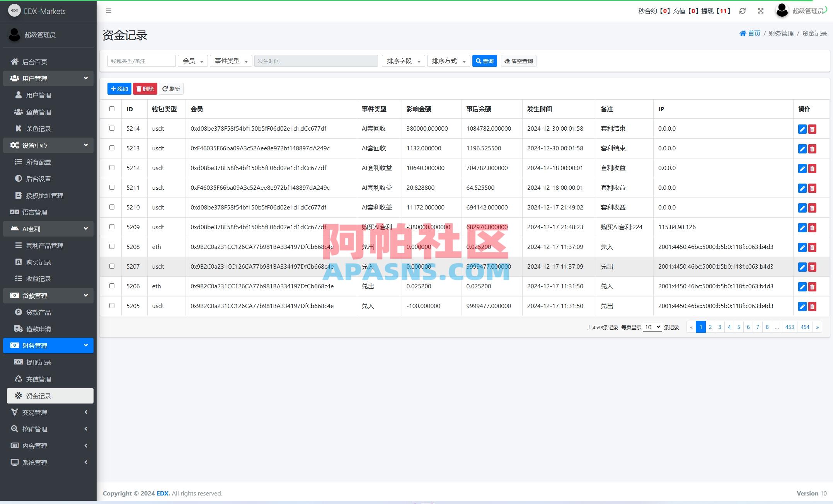Click the user avatar for 超级管理员
The image size is (833, 504).
point(782,10)
